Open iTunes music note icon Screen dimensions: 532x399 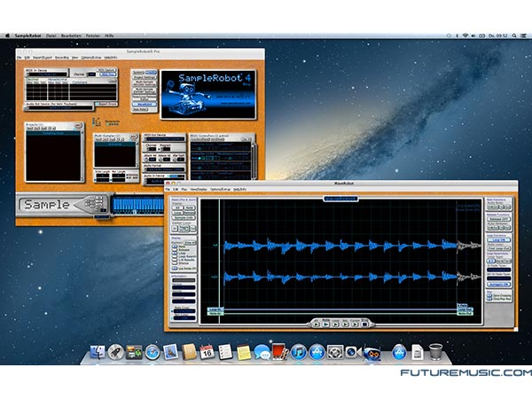pos(299,352)
